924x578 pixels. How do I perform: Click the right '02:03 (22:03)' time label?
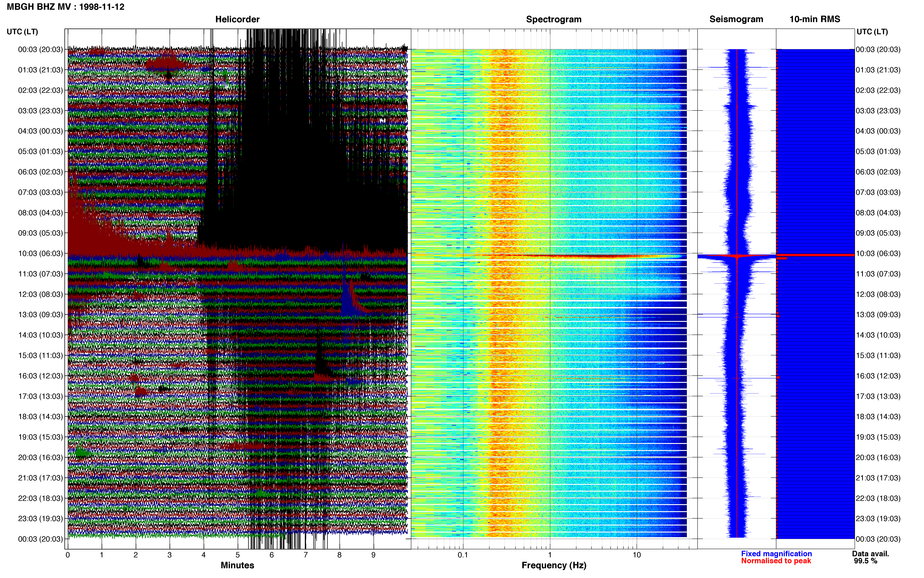point(878,90)
